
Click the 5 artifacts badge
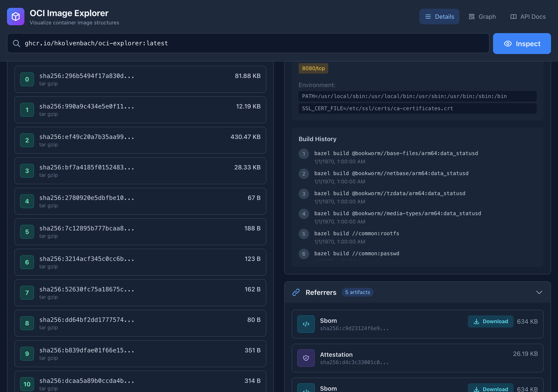coord(357,292)
